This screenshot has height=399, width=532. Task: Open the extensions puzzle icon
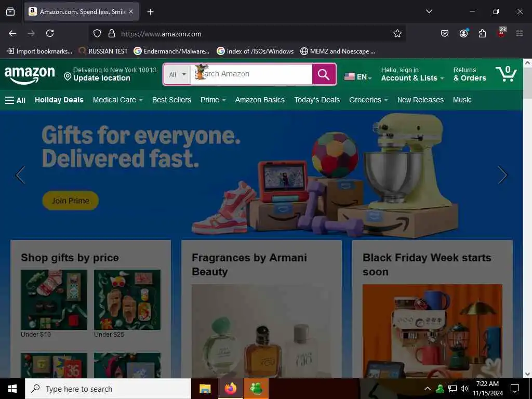pos(482,33)
